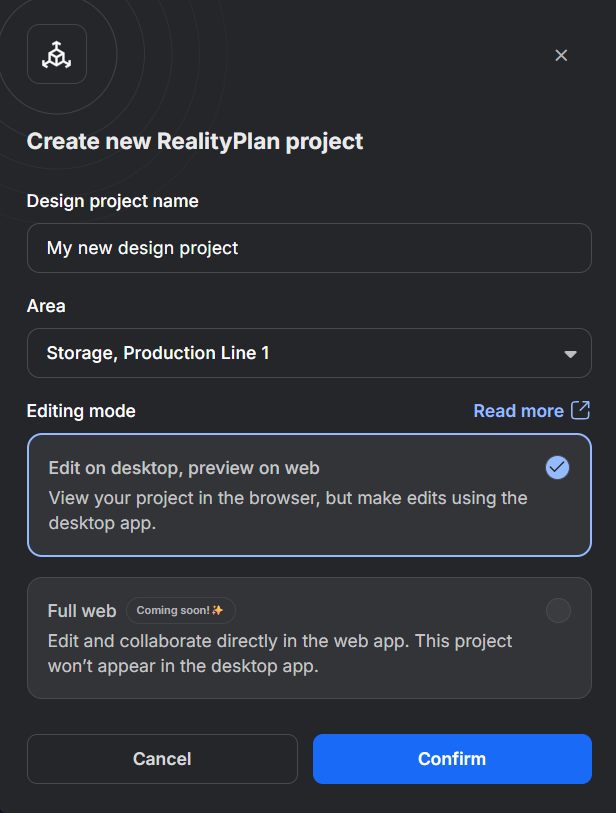The width and height of the screenshot is (616, 813).
Task: Click the "Design project name" label
Action: point(112,201)
